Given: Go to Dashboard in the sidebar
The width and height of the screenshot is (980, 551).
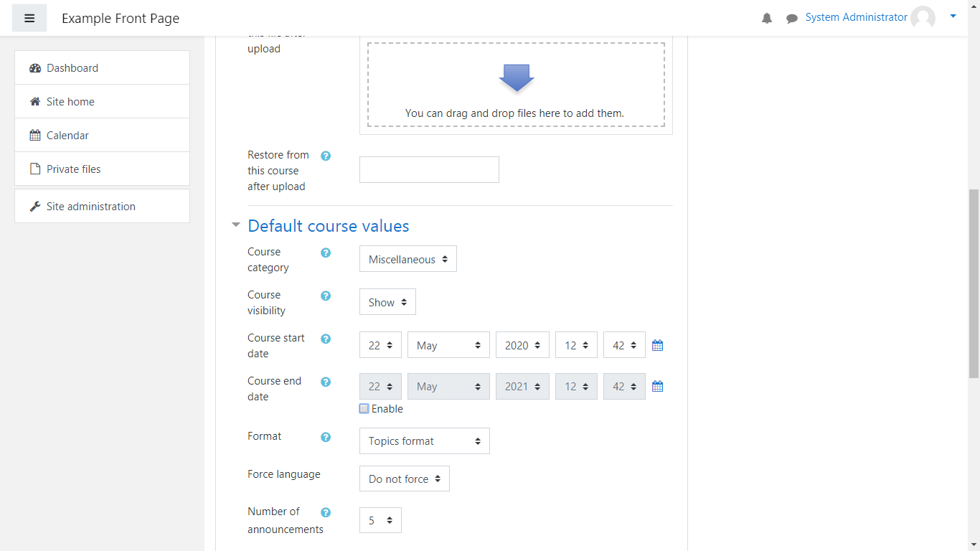Looking at the screenshot, I should click(72, 68).
